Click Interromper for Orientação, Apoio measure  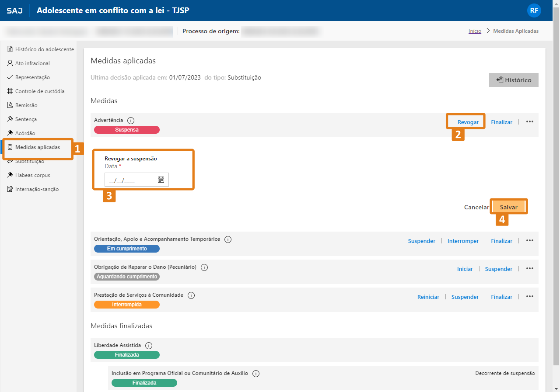pos(463,241)
